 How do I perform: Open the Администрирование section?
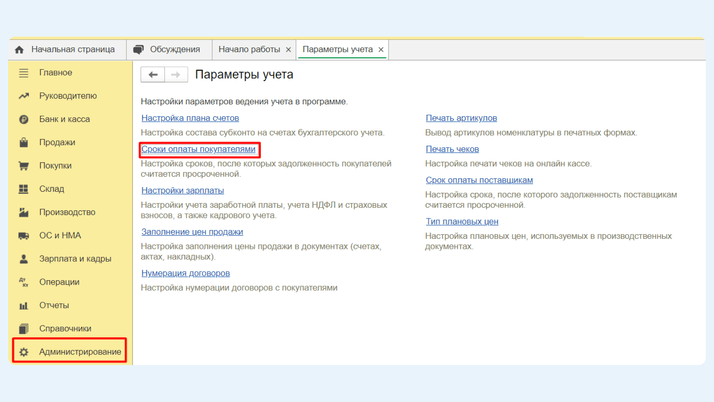(x=70, y=352)
